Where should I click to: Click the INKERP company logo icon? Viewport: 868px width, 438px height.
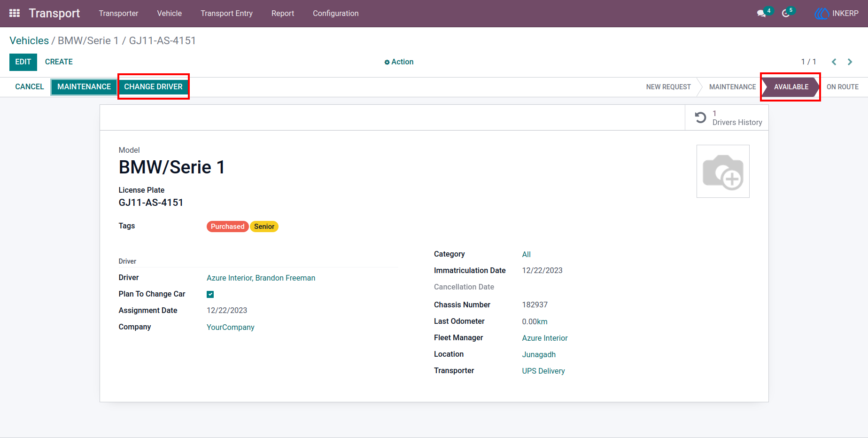(821, 14)
